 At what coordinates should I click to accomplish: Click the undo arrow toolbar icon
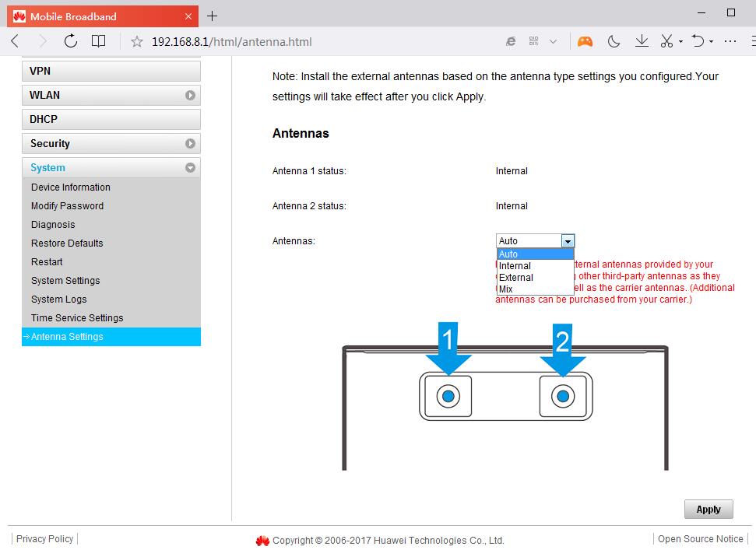[698, 41]
